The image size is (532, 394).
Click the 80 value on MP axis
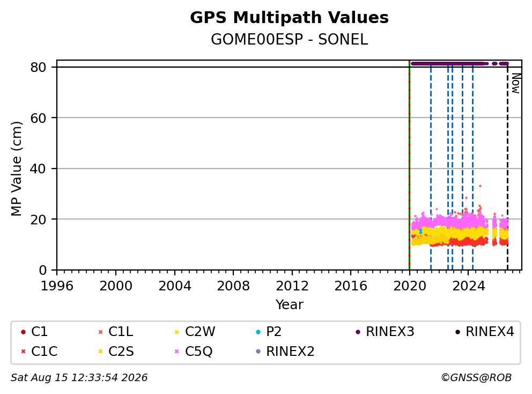pyautogui.click(x=38, y=67)
